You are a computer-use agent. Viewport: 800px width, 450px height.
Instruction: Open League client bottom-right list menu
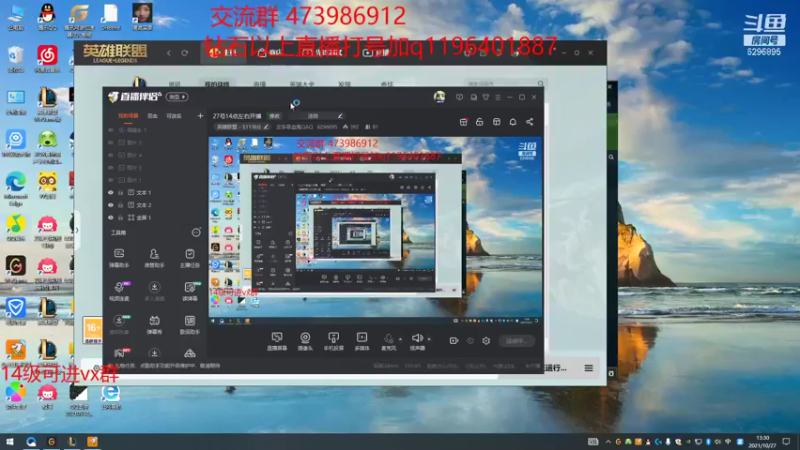588,368
